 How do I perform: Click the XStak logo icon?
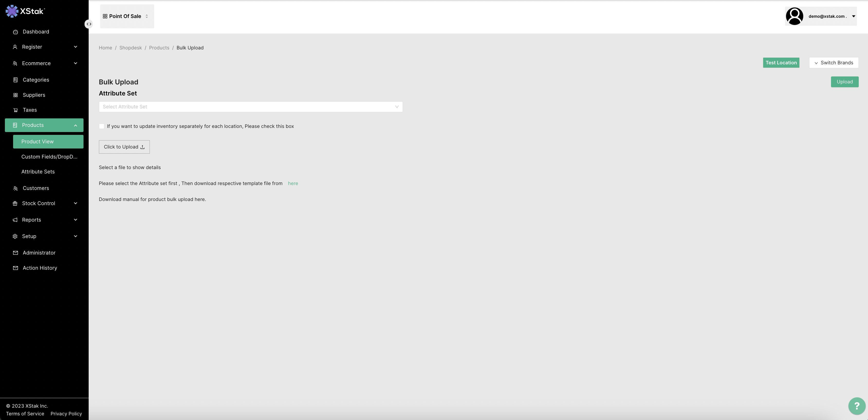click(x=12, y=11)
